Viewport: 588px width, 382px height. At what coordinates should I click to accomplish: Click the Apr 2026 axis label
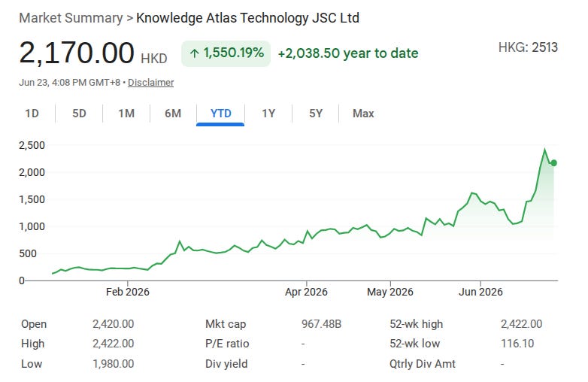point(306,292)
